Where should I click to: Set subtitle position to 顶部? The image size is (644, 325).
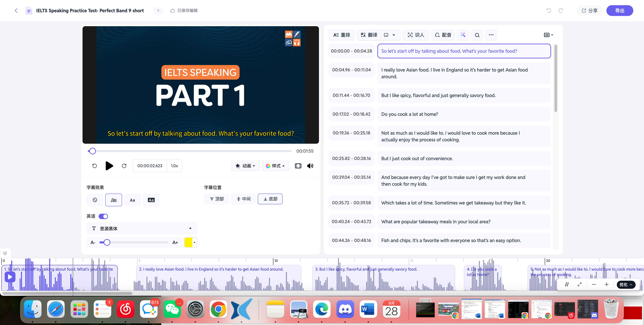pyautogui.click(x=217, y=199)
